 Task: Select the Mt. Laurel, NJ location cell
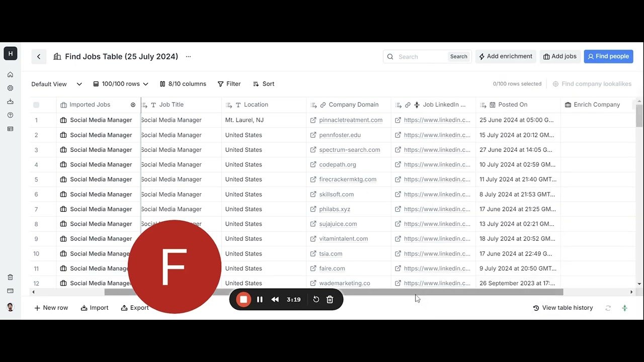click(264, 120)
